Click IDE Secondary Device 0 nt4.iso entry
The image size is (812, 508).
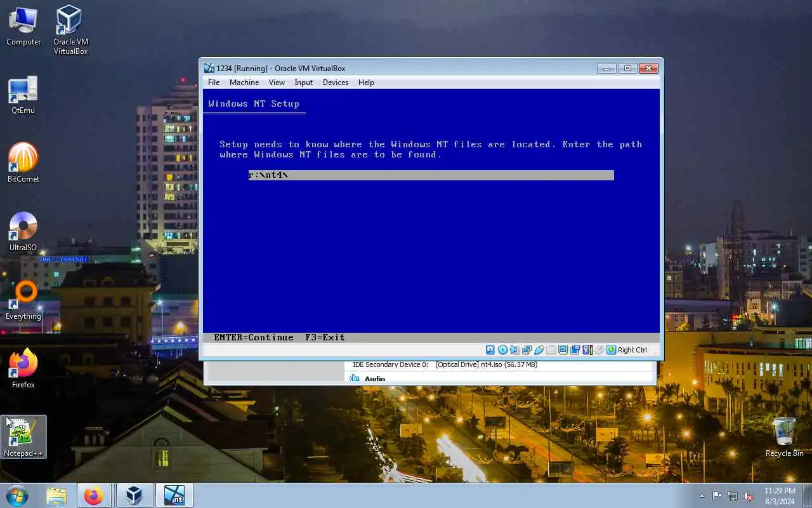click(x=445, y=365)
